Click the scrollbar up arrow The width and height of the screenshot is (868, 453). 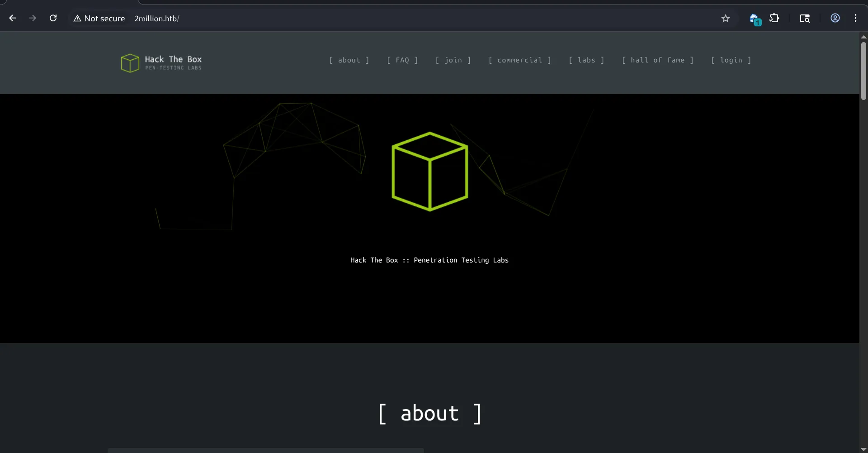click(x=863, y=37)
